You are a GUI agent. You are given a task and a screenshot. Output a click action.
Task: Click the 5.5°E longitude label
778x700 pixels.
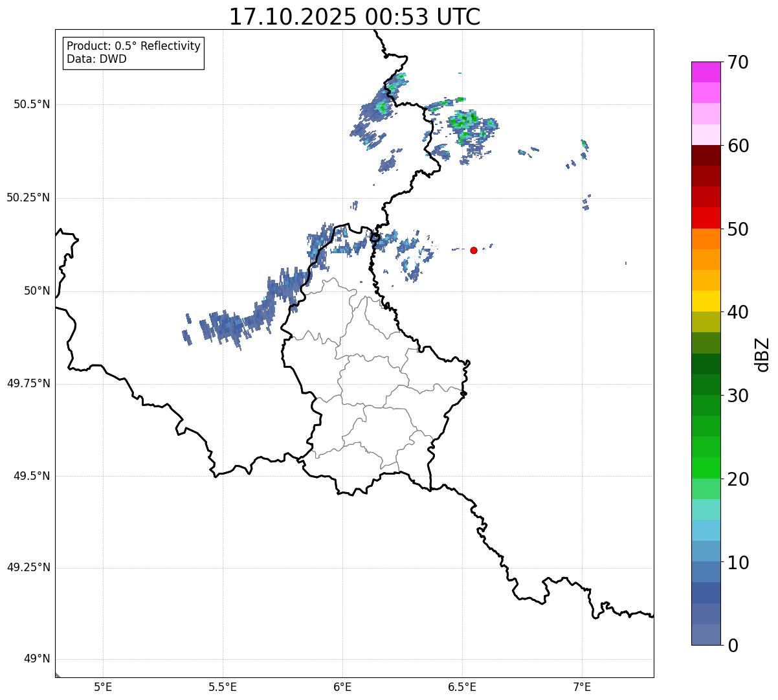[223, 686]
